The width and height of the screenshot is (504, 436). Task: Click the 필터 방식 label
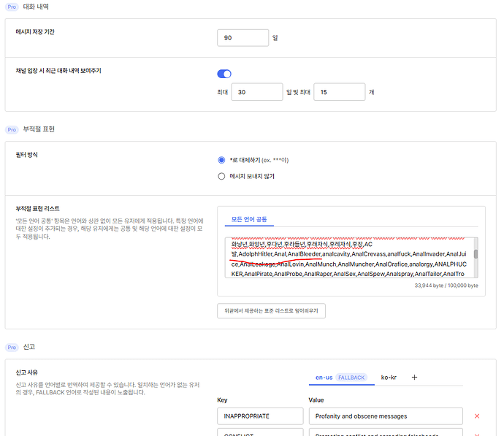click(x=27, y=155)
